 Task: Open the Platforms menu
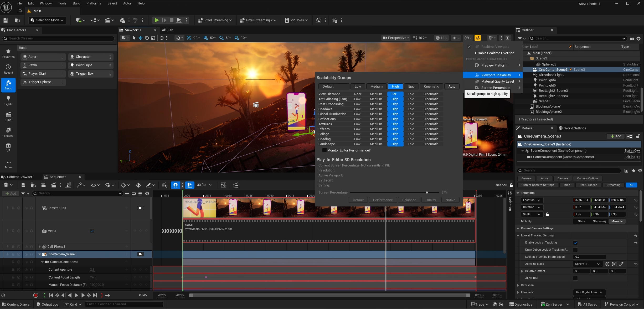(94, 3)
